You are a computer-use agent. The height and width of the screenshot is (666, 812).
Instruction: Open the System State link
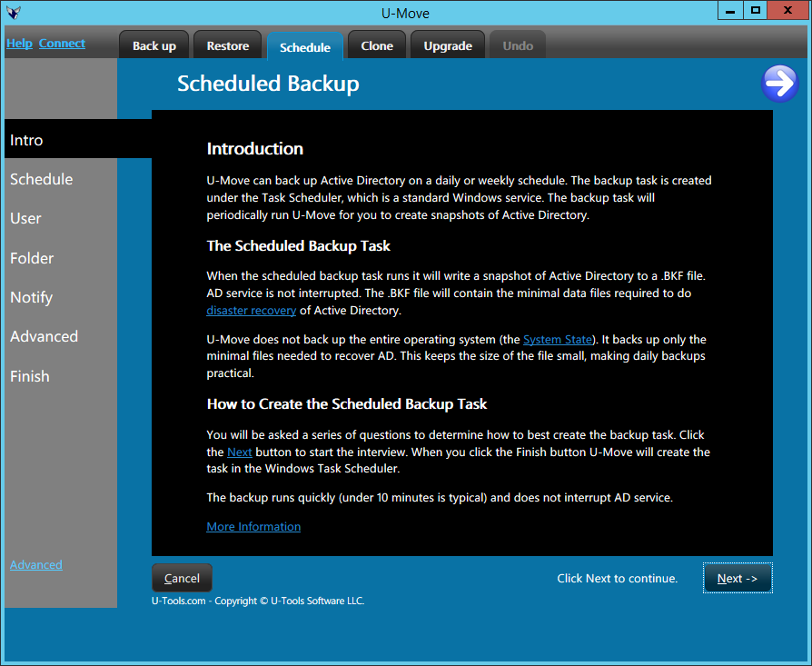point(557,339)
